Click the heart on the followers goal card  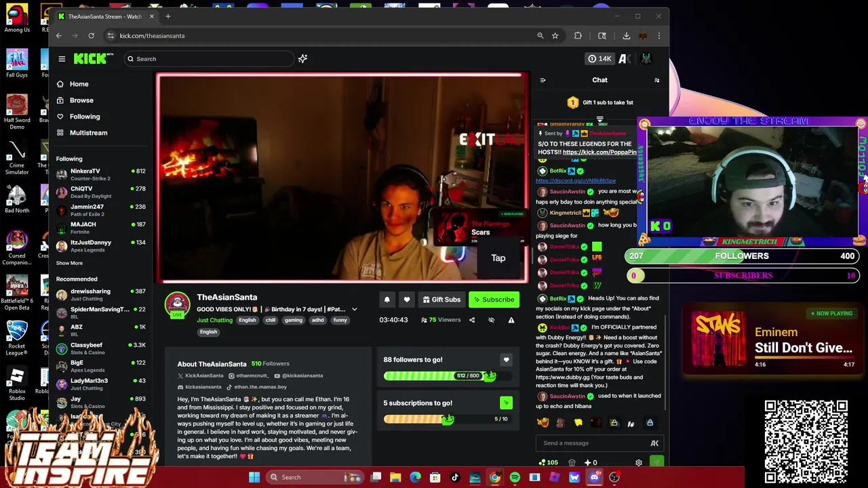(x=506, y=360)
